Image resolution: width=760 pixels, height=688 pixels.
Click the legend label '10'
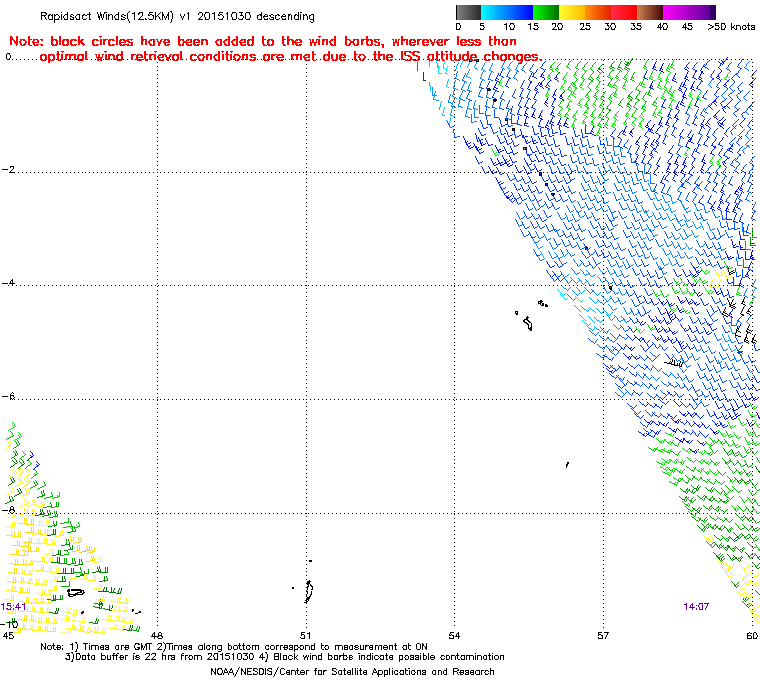(x=509, y=27)
